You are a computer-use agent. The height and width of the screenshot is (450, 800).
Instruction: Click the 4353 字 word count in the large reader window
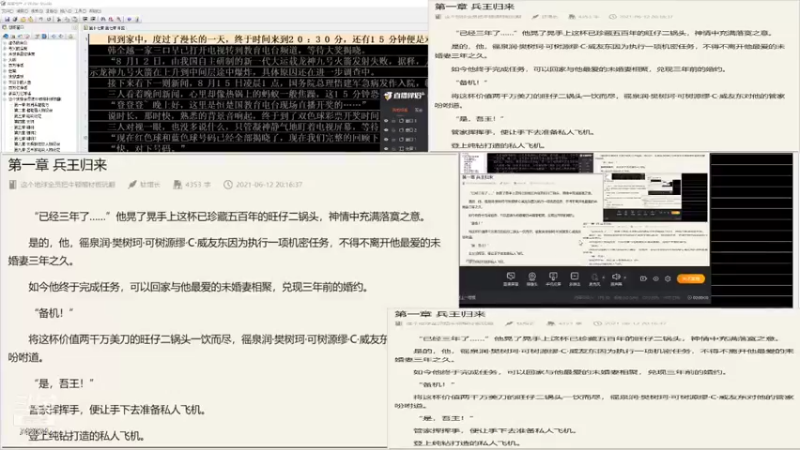pos(198,185)
